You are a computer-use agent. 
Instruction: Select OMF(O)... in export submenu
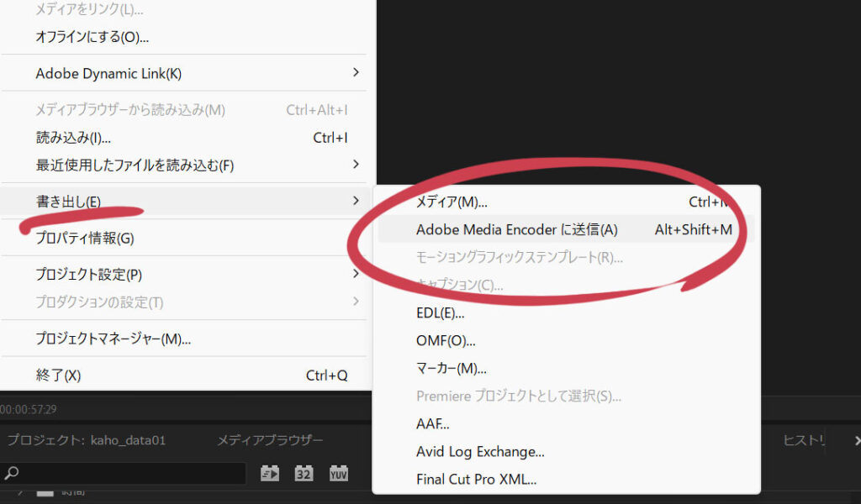(446, 341)
